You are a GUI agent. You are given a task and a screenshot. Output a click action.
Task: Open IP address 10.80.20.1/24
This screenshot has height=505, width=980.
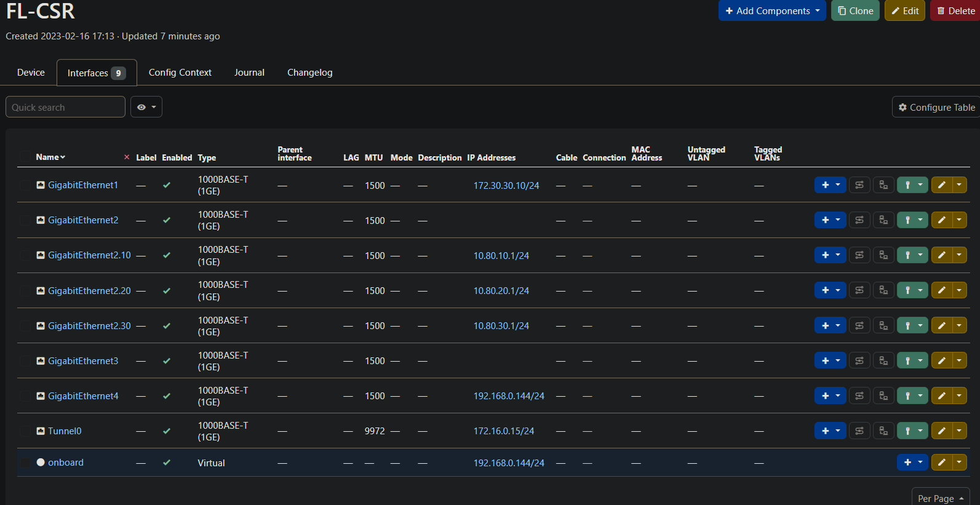[501, 290]
